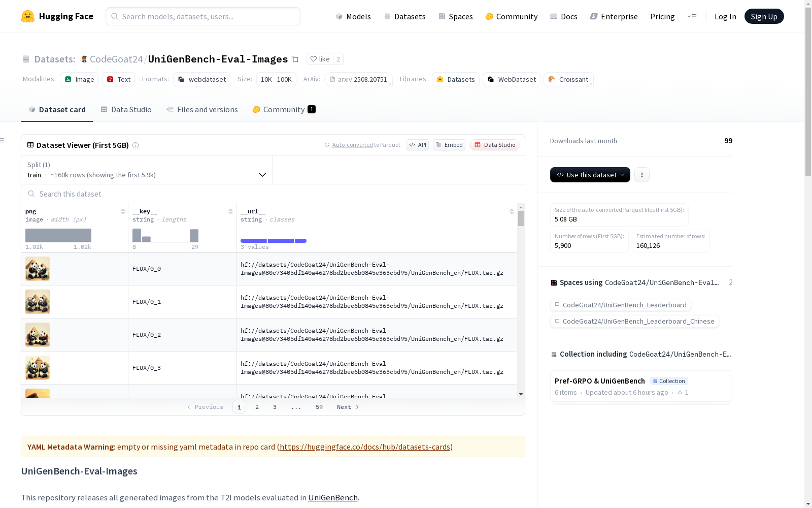Open Files and versions tab
The width and height of the screenshot is (812, 508).
(202, 110)
